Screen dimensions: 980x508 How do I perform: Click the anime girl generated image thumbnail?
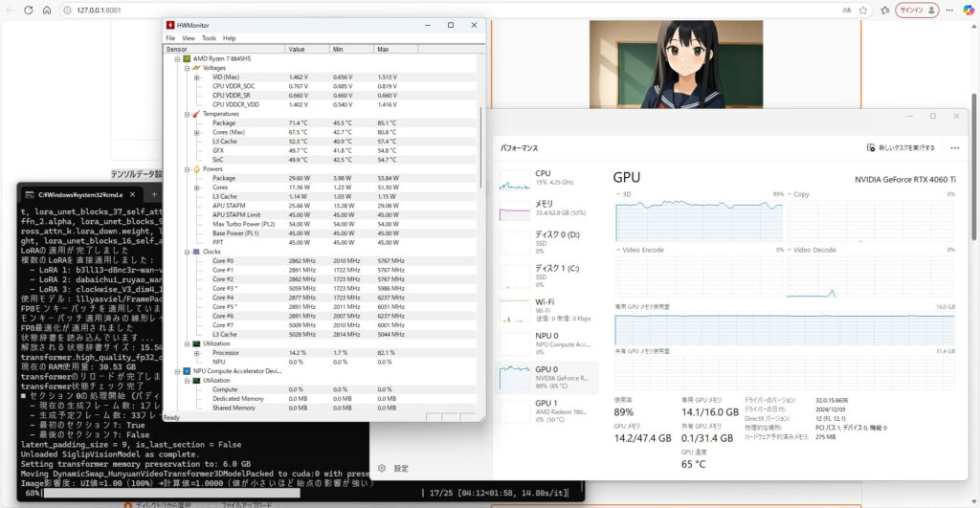[676, 64]
